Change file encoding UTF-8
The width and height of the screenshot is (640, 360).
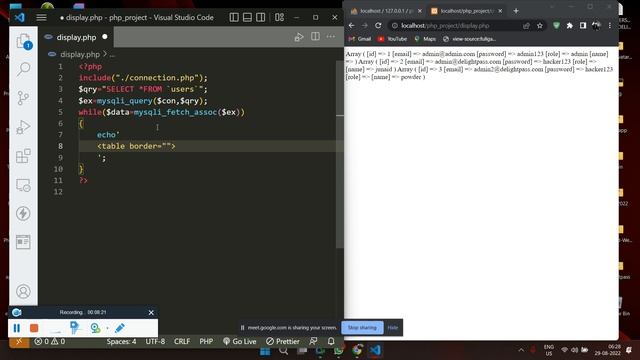[155, 341]
